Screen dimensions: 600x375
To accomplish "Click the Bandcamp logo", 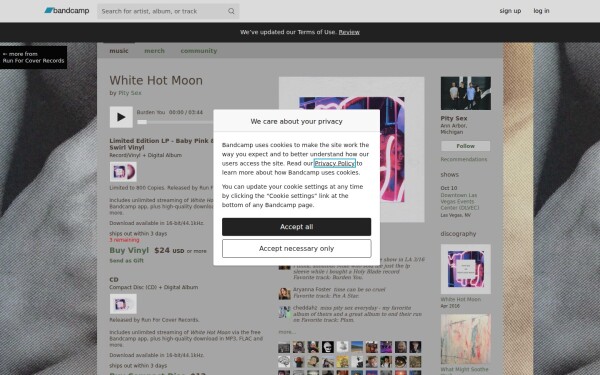I will coord(67,11).
